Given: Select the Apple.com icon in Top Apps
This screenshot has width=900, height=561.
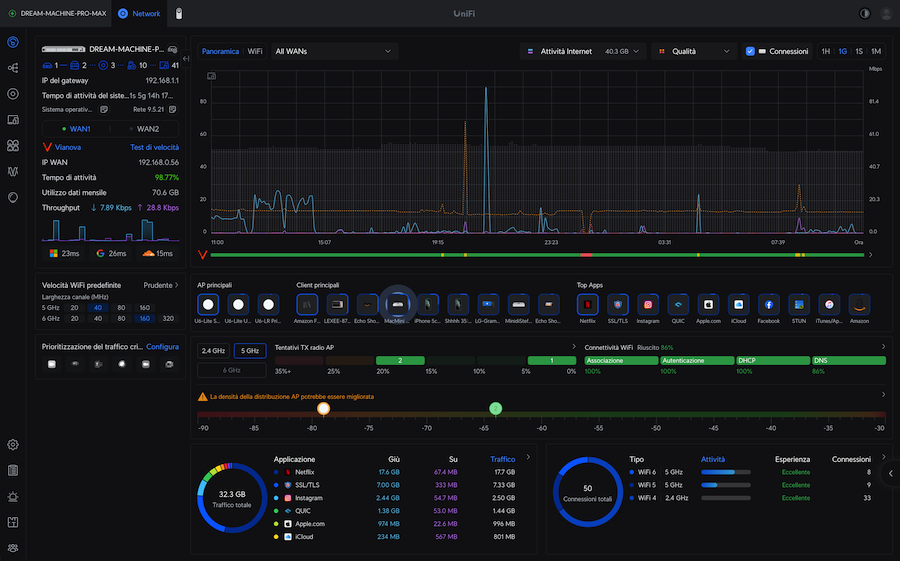Looking at the screenshot, I should coord(708,304).
